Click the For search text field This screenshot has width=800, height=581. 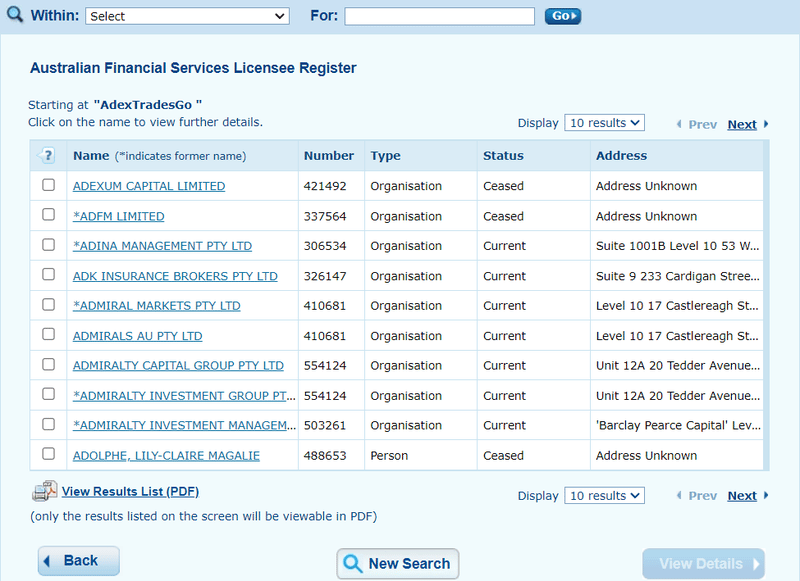(439, 16)
